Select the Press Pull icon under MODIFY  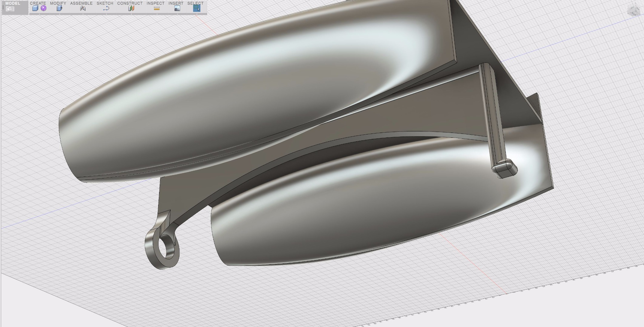point(59,8)
